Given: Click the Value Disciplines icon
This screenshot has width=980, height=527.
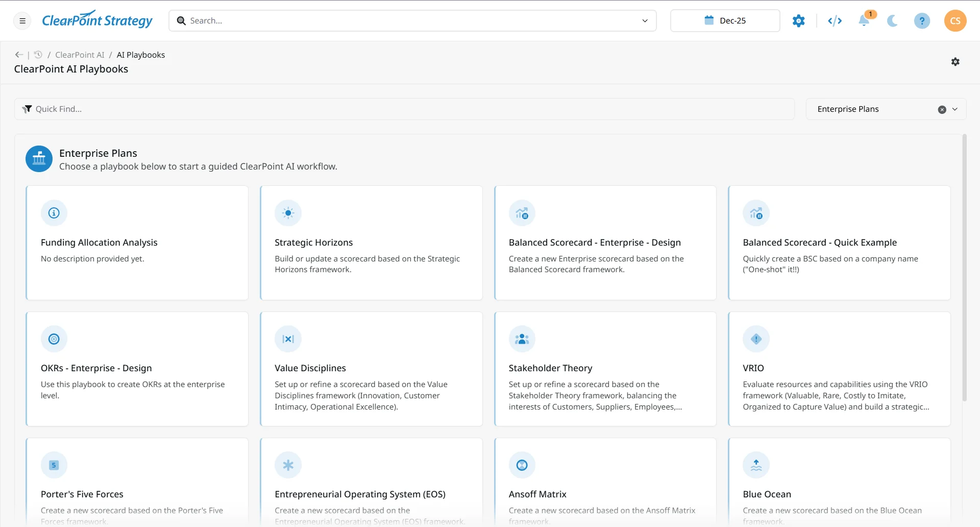Looking at the screenshot, I should (288, 339).
